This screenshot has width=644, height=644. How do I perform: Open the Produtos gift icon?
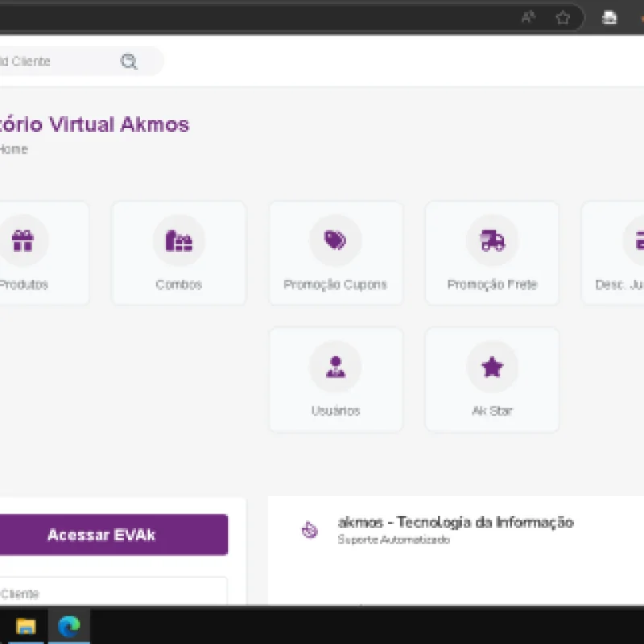(x=23, y=241)
